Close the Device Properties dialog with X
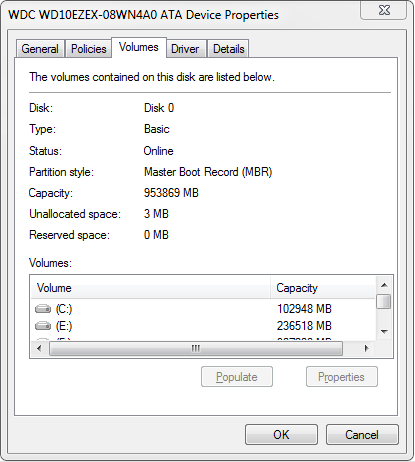The height and width of the screenshot is (462, 415). pyautogui.click(x=384, y=10)
